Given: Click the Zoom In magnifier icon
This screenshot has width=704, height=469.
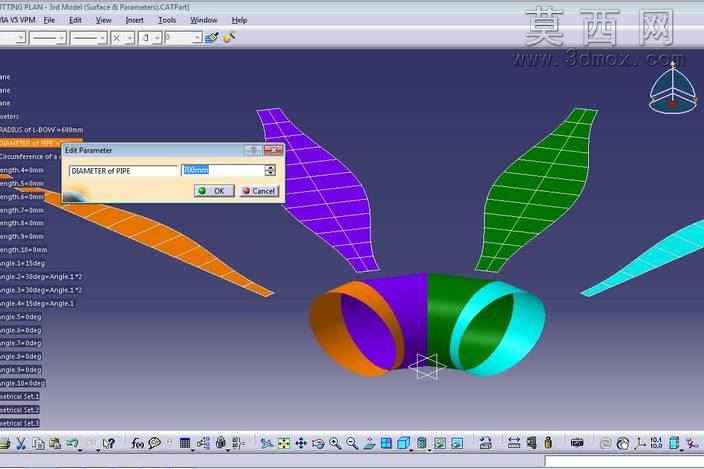Looking at the screenshot, I should click(x=335, y=443).
